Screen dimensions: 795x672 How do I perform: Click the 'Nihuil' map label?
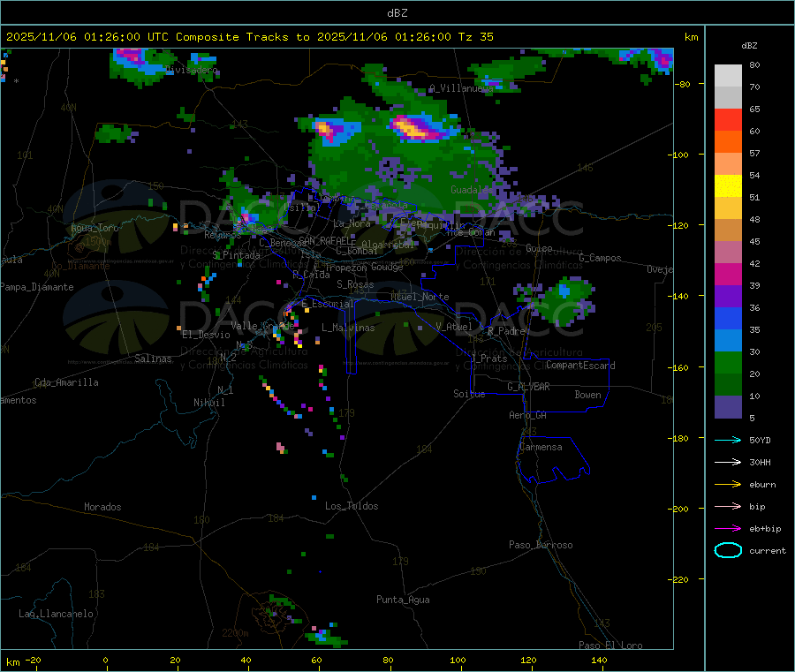pyautogui.click(x=208, y=403)
